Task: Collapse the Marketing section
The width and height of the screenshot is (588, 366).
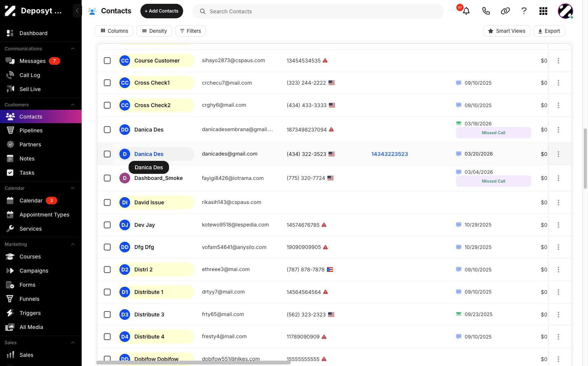Action: tap(72, 244)
